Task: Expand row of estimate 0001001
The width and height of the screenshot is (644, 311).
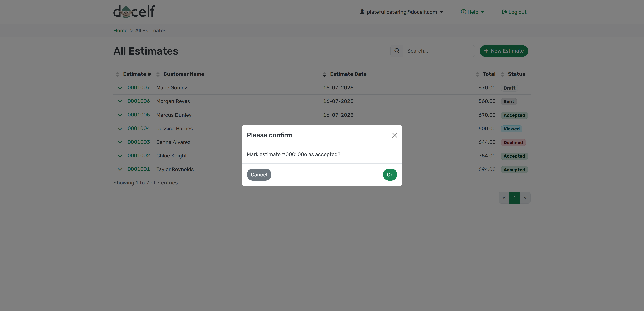Action: pos(120,169)
